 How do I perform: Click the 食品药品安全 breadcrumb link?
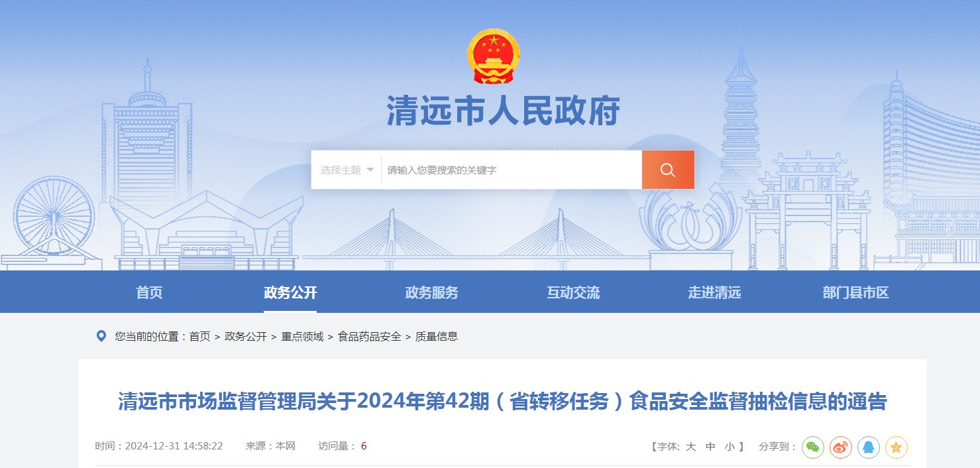370,336
